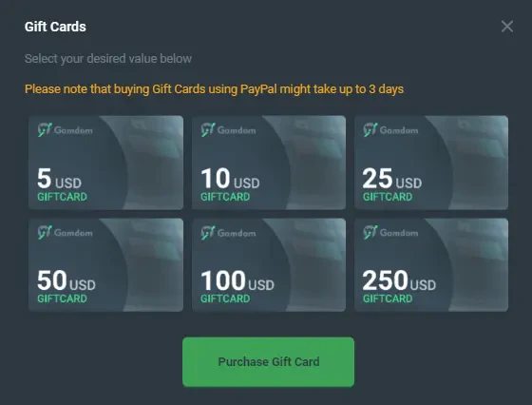Screen dimensions: 532x405
Task: Click Gamdom logo on 50 USD card
Action: (65, 233)
